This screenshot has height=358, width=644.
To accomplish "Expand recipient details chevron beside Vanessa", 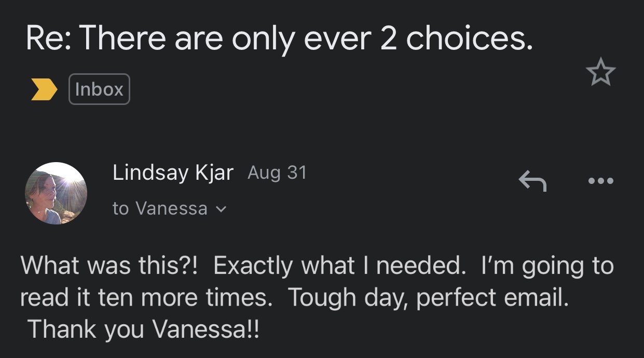I will click(221, 209).
